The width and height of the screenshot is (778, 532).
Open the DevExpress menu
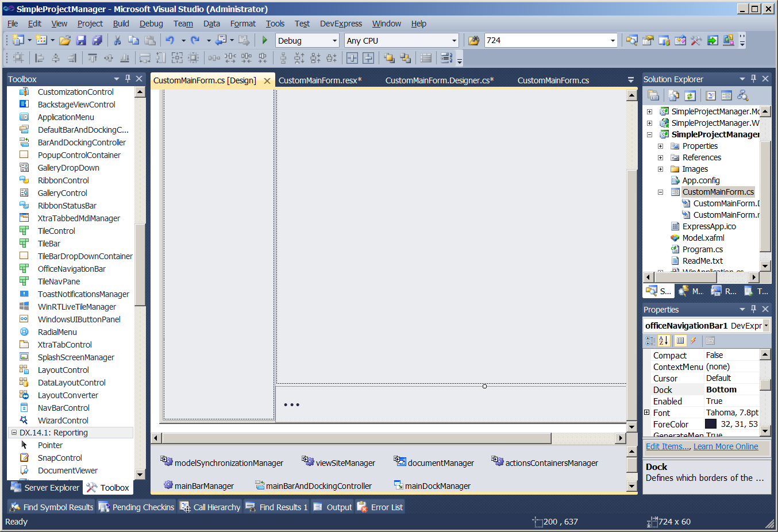click(341, 24)
